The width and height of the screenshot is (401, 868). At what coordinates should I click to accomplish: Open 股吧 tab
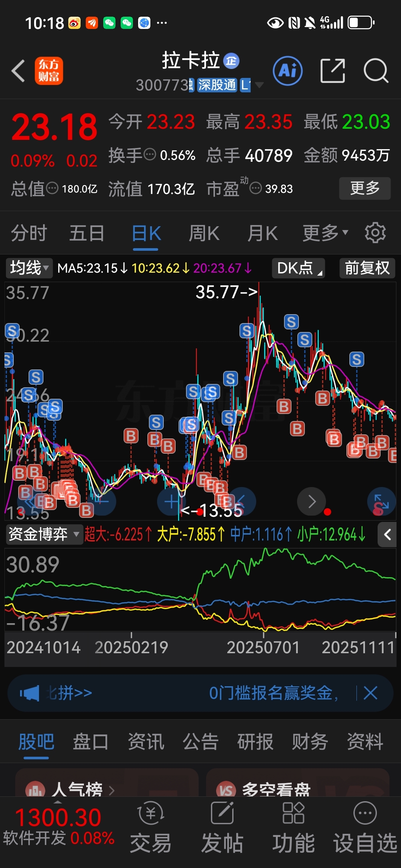pos(36,742)
